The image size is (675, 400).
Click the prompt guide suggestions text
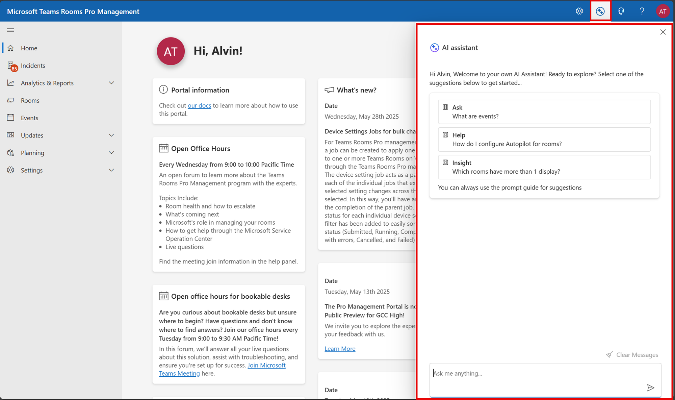[x=510, y=188]
